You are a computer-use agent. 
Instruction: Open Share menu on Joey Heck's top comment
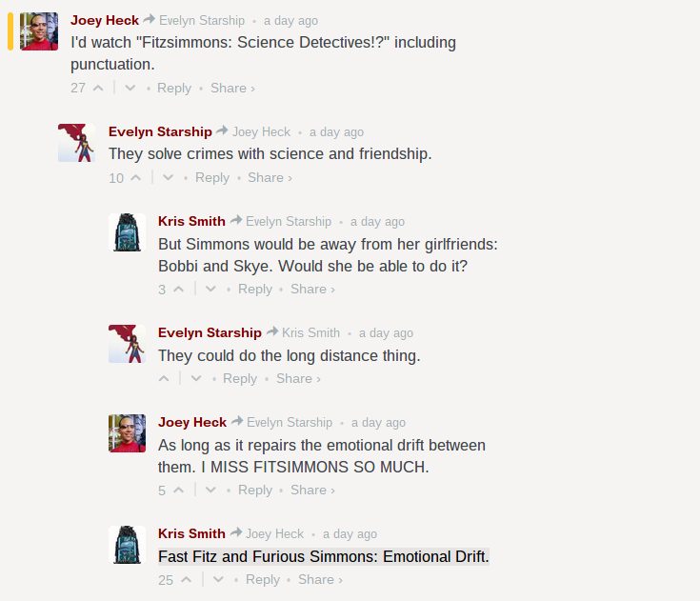pyautogui.click(x=232, y=88)
